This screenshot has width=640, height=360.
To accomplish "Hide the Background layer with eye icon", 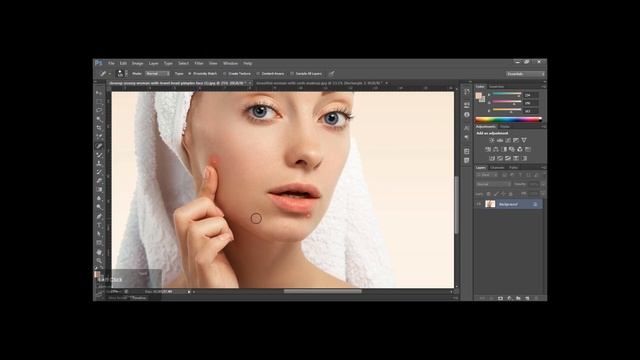I will click(479, 204).
